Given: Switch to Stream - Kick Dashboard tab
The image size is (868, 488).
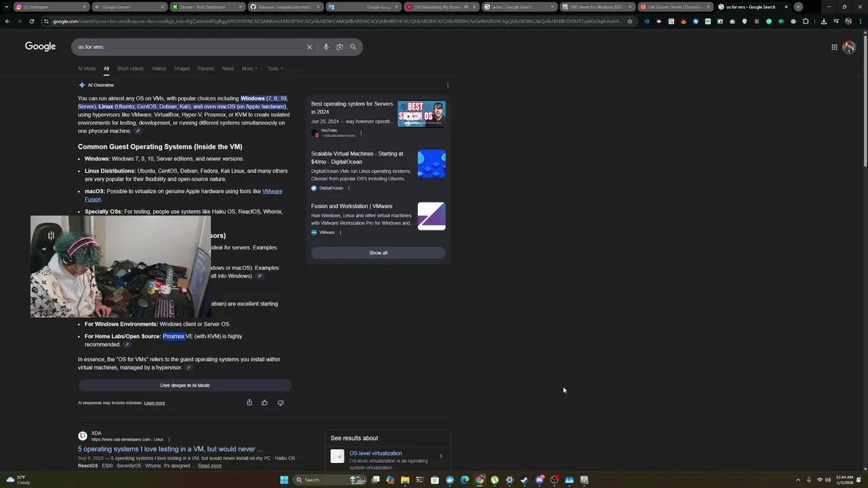Looking at the screenshot, I should (207, 7).
